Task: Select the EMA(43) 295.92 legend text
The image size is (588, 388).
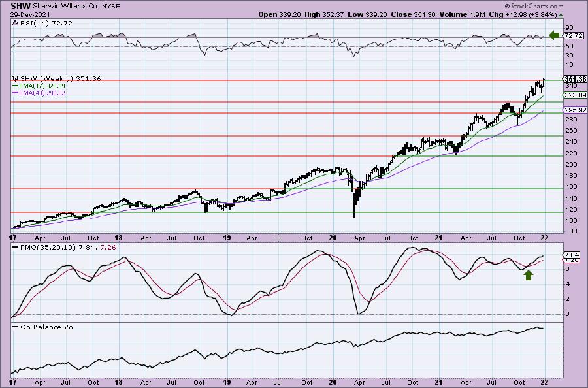Action: [42, 93]
